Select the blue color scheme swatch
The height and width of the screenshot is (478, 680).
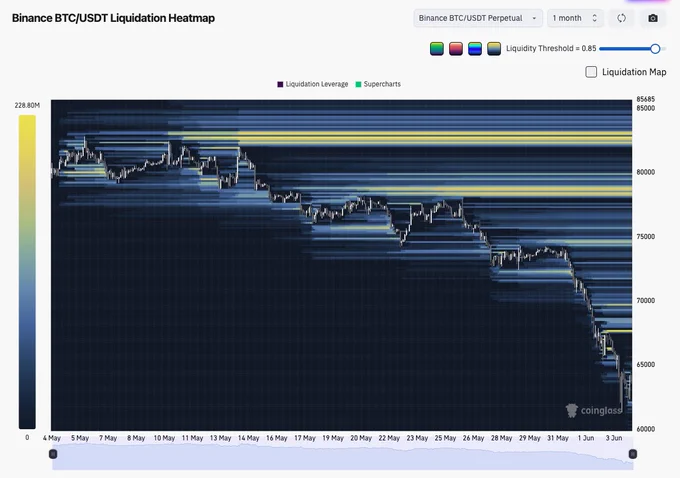pos(475,49)
